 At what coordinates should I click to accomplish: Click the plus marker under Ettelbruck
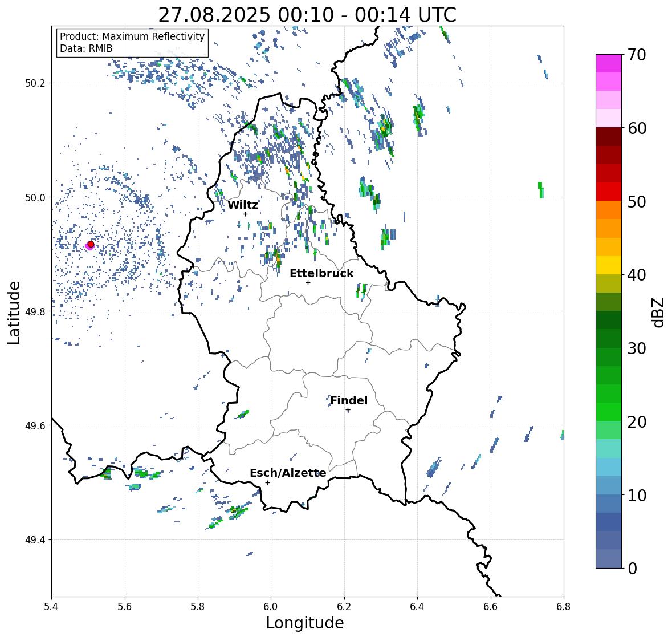tap(308, 282)
